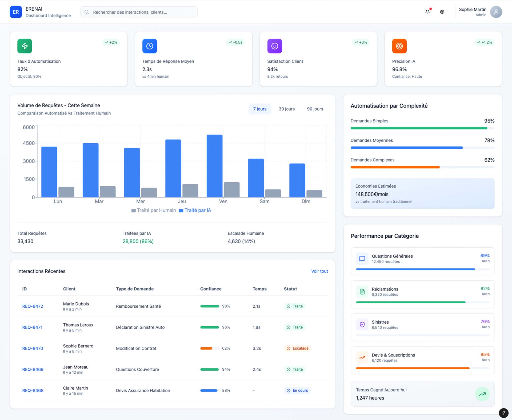Switch chart range to 7 jours
The image size is (512, 420).
[260, 109]
